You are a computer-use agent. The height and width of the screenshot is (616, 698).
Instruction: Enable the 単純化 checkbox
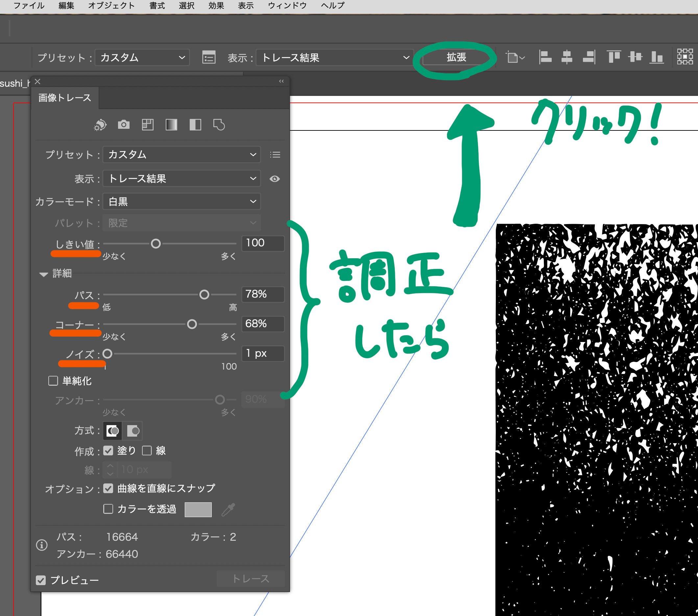coord(53,381)
